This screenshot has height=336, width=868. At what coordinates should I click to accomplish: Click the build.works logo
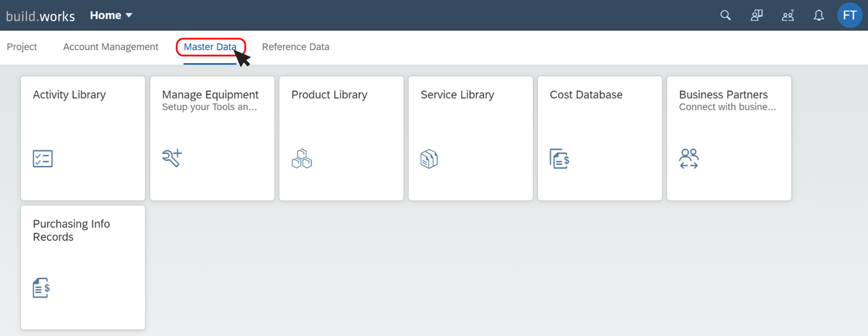coord(40,16)
